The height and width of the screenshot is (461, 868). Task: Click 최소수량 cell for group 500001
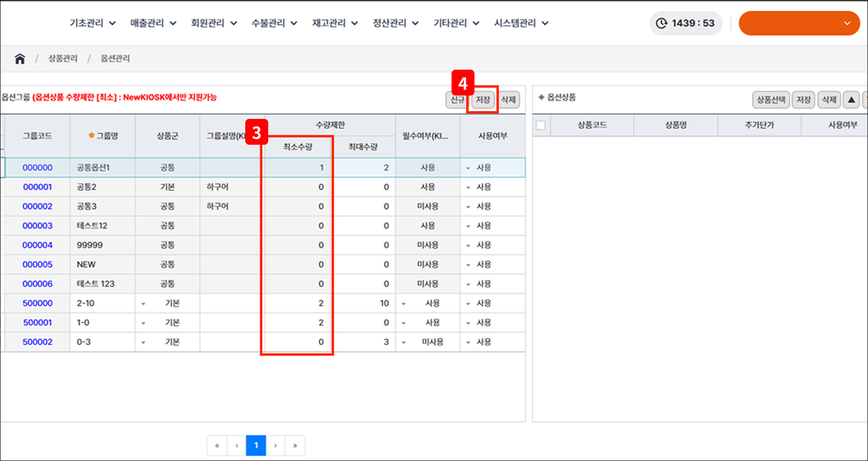[x=297, y=323]
